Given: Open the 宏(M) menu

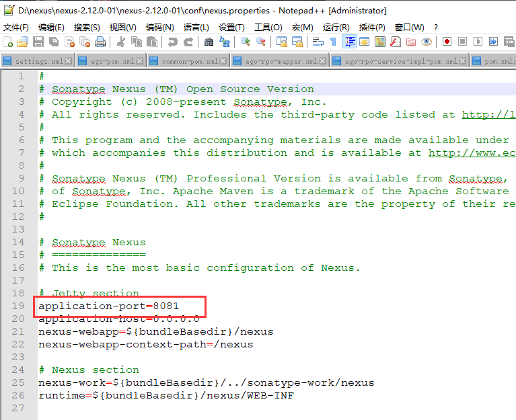Looking at the screenshot, I should pos(303,28).
